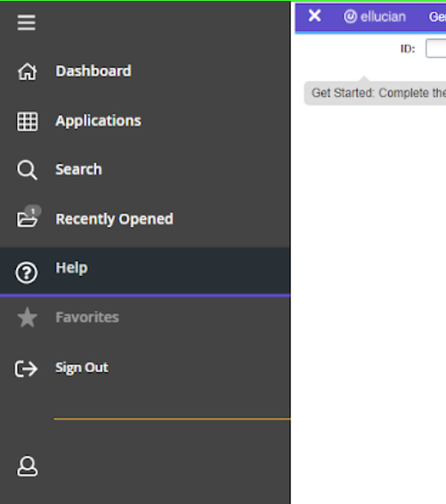
Task: Click the Favorites star icon
Action: pyautogui.click(x=27, y=318)
